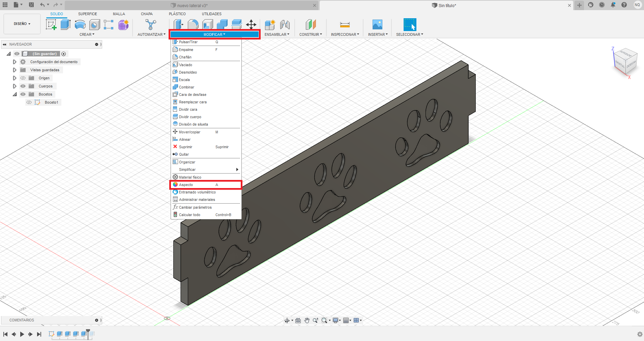Screen dimensions: 644x341
Task: Choose Material físico menu entry
Action: pos(206,177)
